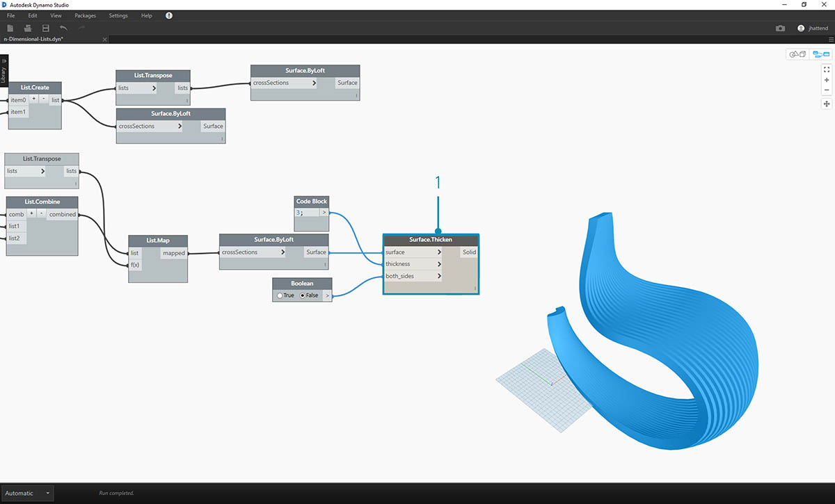Zoom to fit the workspace
Viewport: 835px width, 504px height.
coord(827,70)
